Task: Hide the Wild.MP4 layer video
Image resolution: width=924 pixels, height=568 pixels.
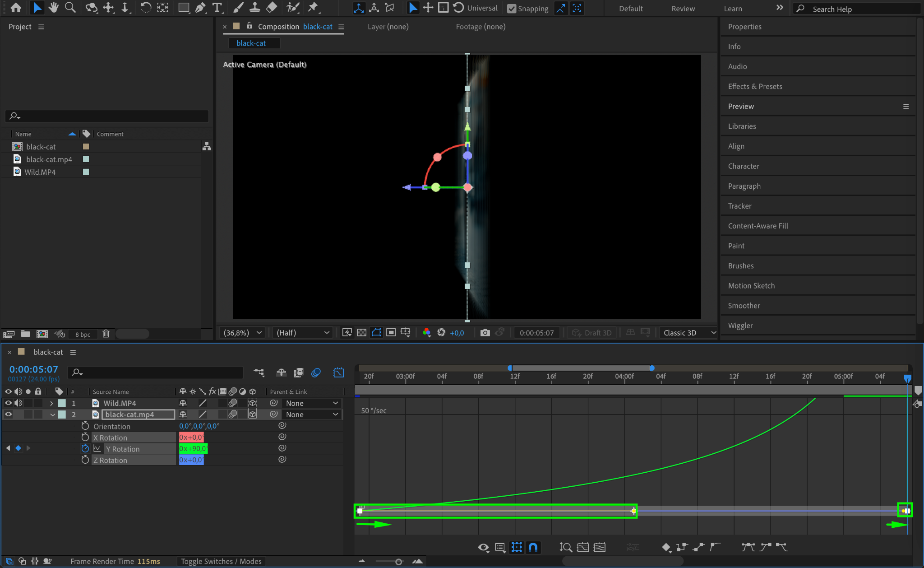Action: [x=8, y=403]
